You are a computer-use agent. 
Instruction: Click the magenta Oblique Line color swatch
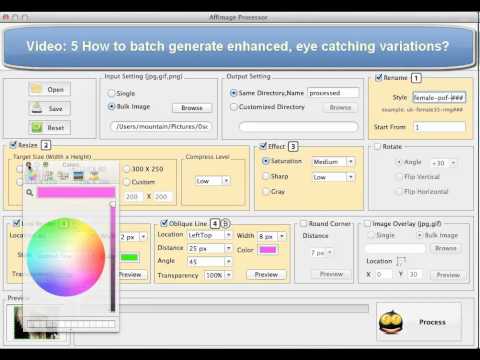[268, 250]
